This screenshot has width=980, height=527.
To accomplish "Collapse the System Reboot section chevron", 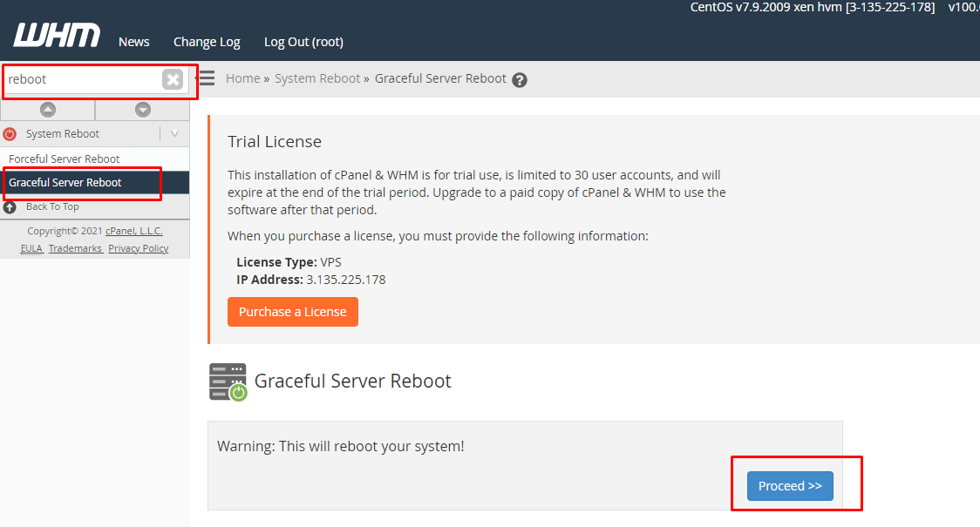I will coord(174,133).
